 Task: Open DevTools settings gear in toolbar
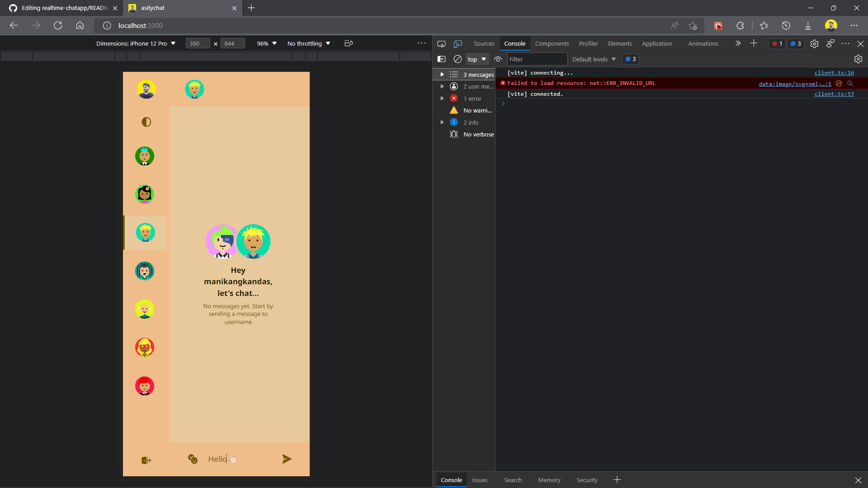[814, 44]
